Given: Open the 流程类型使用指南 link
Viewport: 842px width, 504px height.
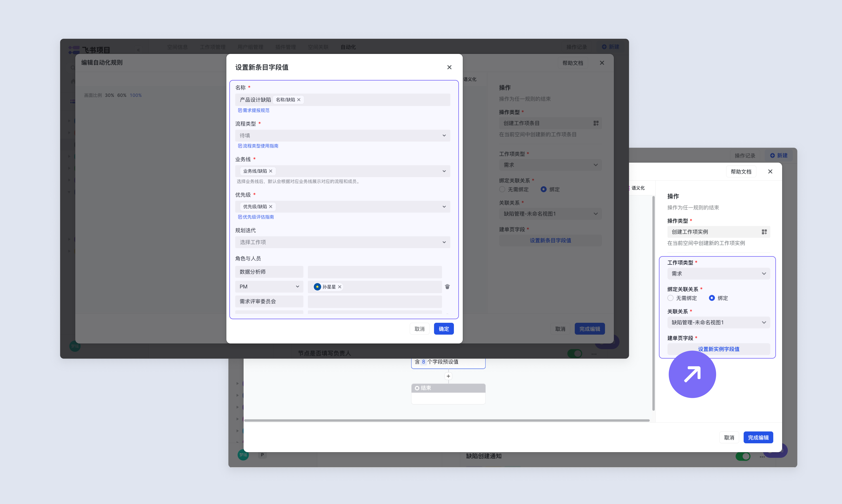Looking at the screenshot, I should 258,146.
